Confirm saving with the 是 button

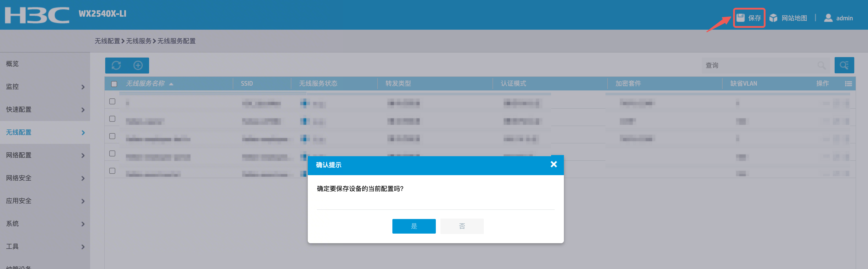[x=414, y=226]
